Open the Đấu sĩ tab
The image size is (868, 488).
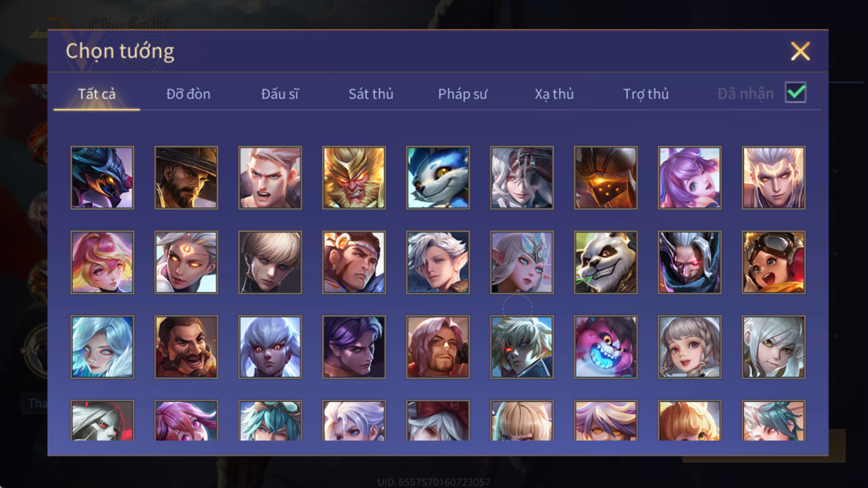click(x=280, y=94)
